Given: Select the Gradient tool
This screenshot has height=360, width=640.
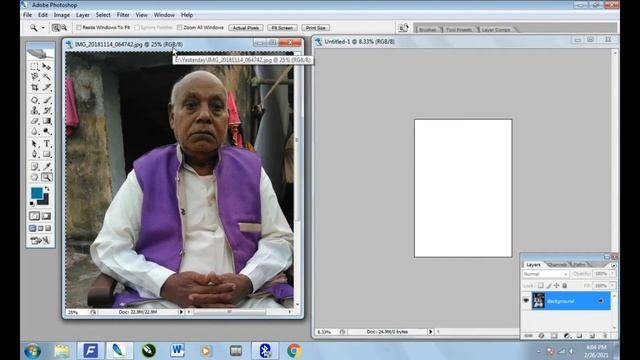Looking at the screenshot, I should click(x=47, y=121).
